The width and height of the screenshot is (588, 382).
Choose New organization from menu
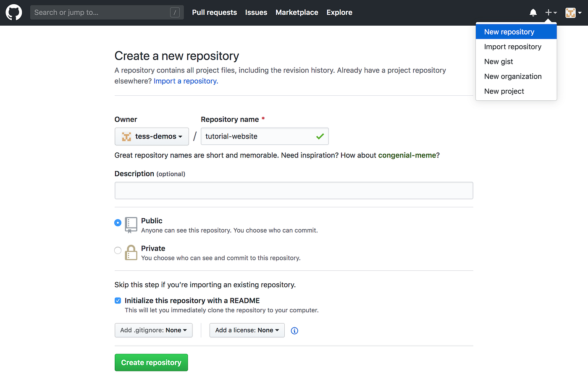point(516,76)
